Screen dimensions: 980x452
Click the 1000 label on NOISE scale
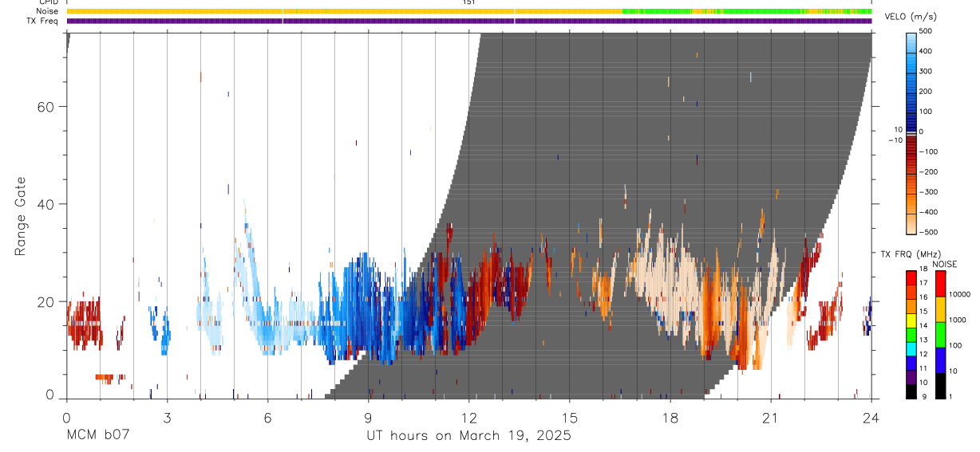[x=958, y=320]
